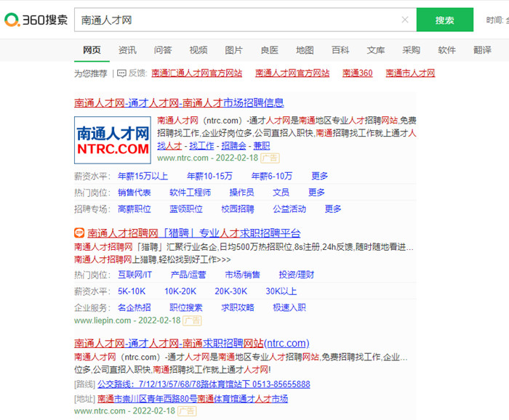Switch to the 良医 tab
This screenshot has height=420, width=509.
[x=270, y=50]
